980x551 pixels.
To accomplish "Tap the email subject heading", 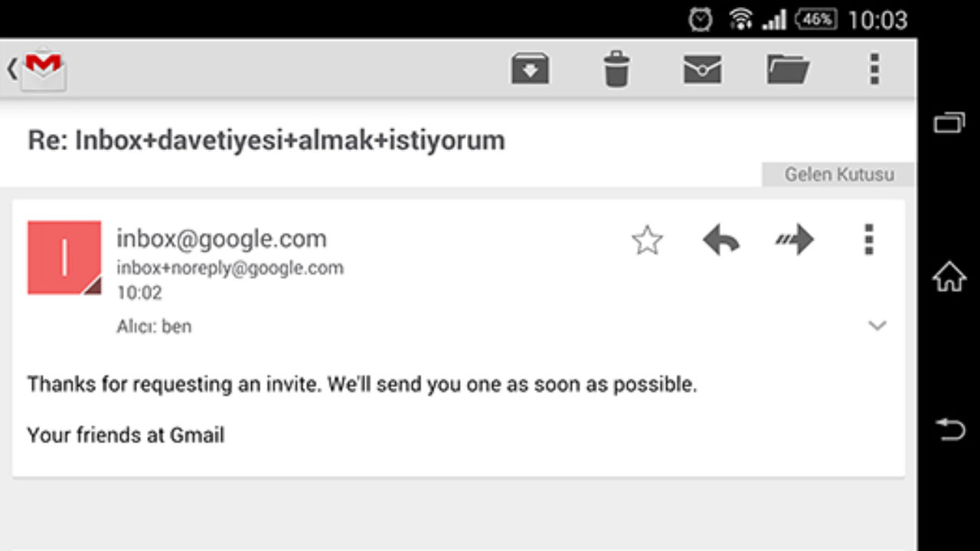I will coord(266,141).
